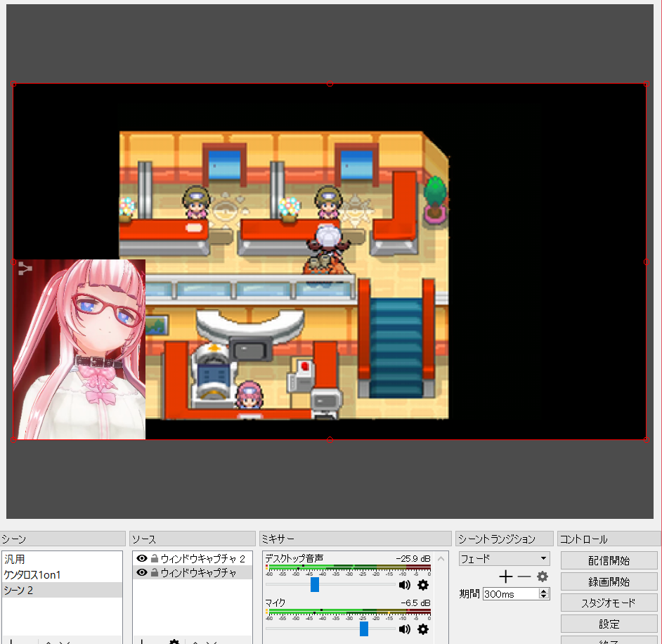Click the デスクトップ音声 volume meter
Image resolution: width=662 pixels, height=644 pixels.
[349, 567]
